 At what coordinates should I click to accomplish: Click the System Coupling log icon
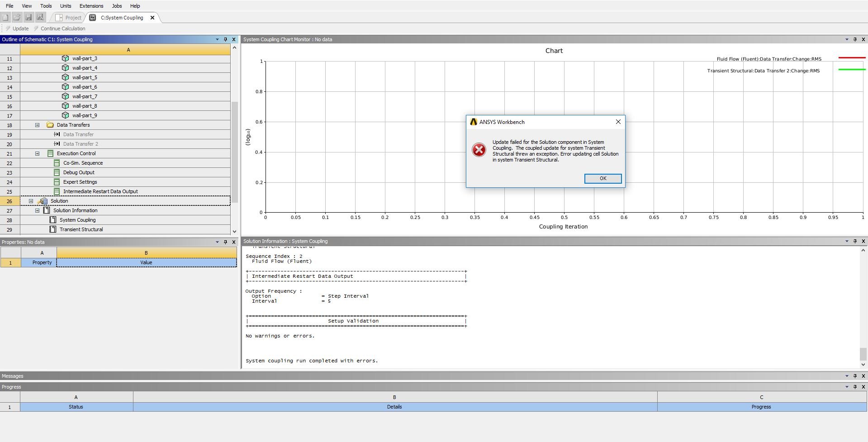pos(53,220)
